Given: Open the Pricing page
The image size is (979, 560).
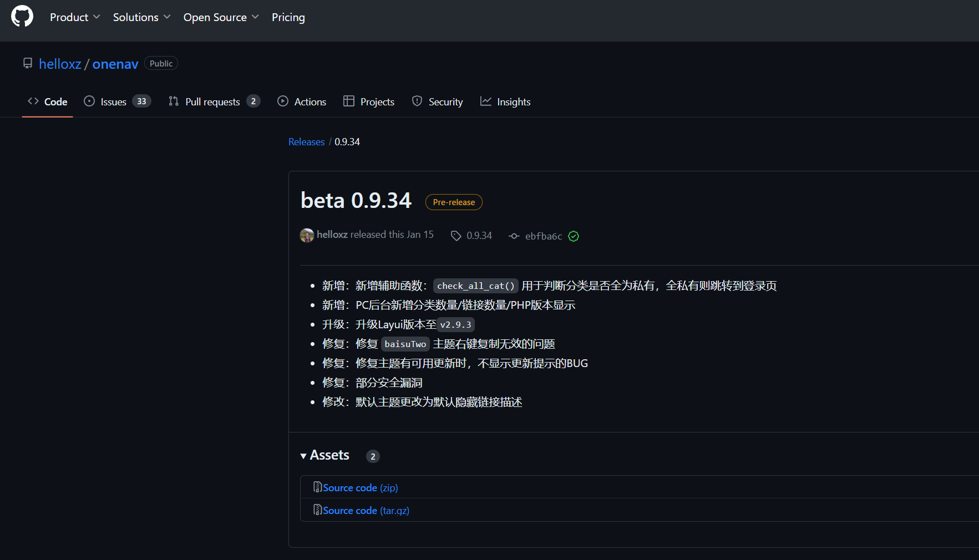Looking at the screenshot, I should [288, 17].
